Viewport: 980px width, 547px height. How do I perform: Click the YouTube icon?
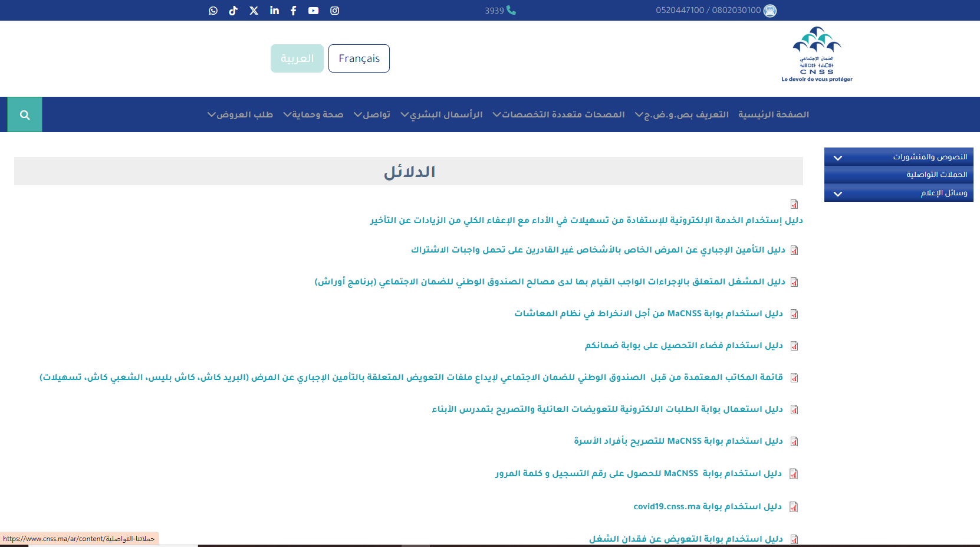313,11
